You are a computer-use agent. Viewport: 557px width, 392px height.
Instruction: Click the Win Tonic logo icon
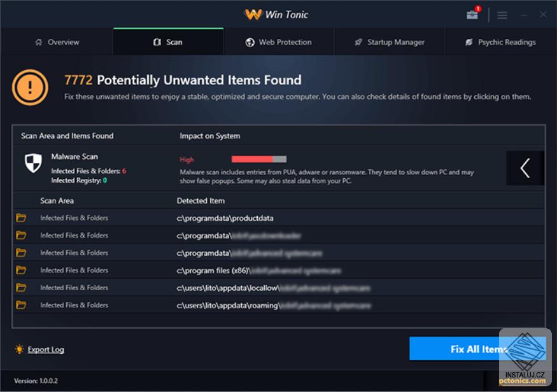pos(253,14)
